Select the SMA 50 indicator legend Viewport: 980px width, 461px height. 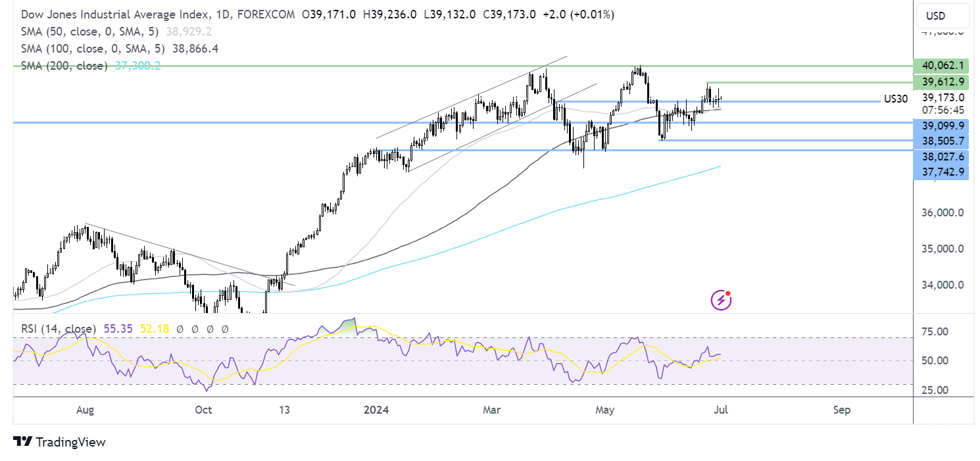tap(90, 31)
